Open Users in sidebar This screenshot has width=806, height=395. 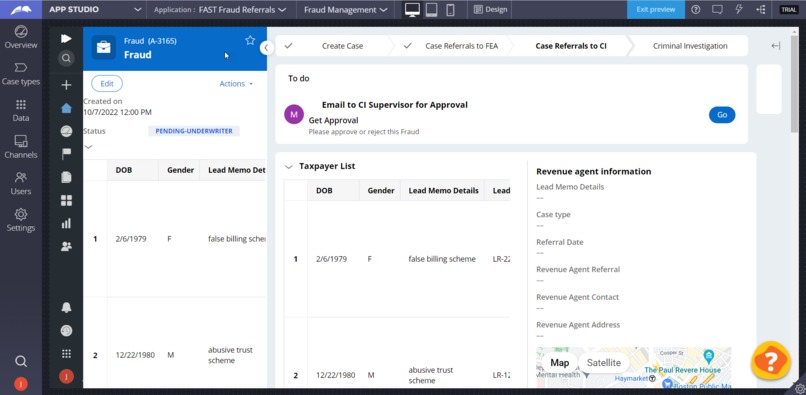21,184
